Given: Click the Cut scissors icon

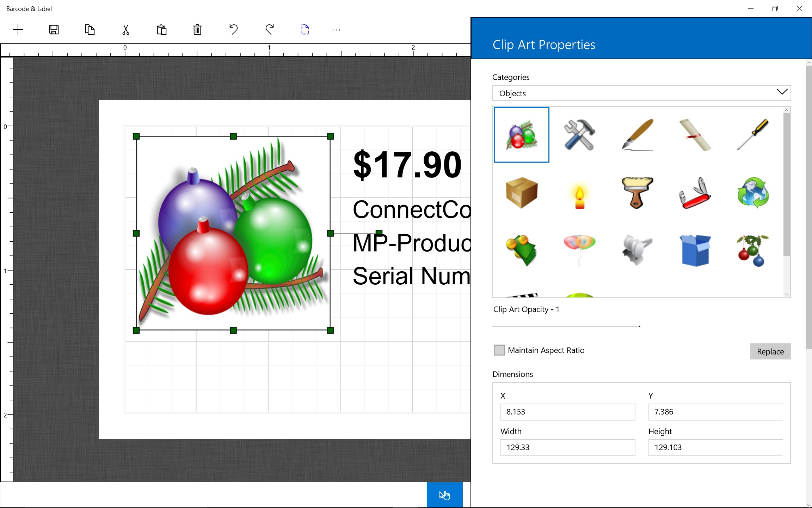Looking at the screenshot, I should [x=126, y=30].
